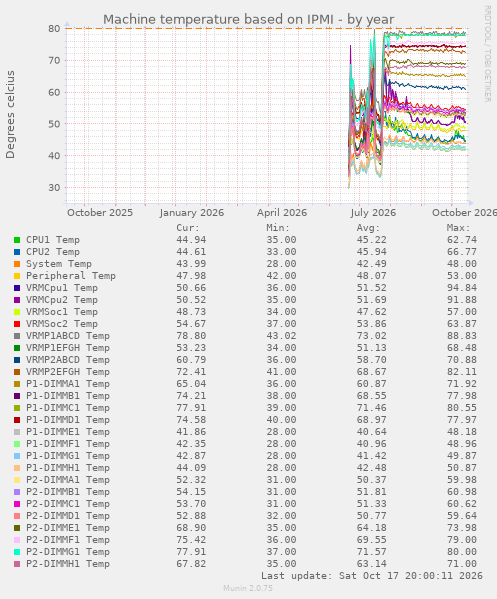The width and height of the screenshot is (497, 599).
Task: Select the 'P2-DIMMH1 Temp' legend label
Action: click(68, 564)
